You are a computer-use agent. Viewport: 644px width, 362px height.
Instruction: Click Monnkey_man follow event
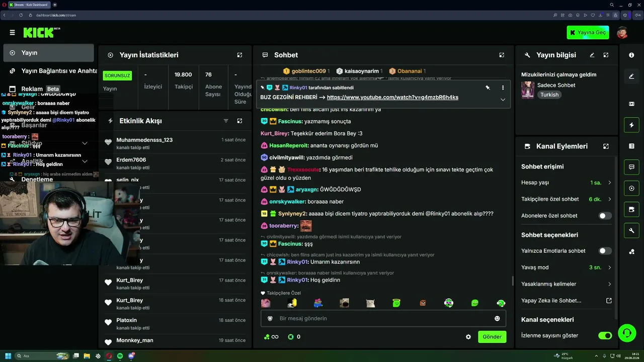[135, 340]
